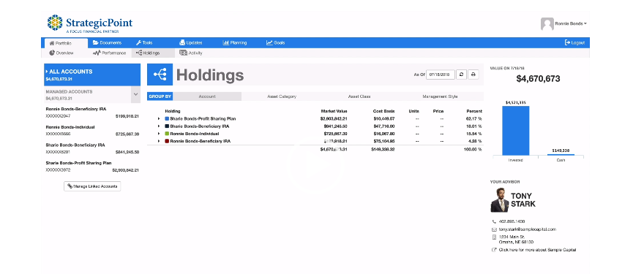Screen dimensions: 644x274
Task: Click the Updates printer icon
Action: (x=182, y=42)
